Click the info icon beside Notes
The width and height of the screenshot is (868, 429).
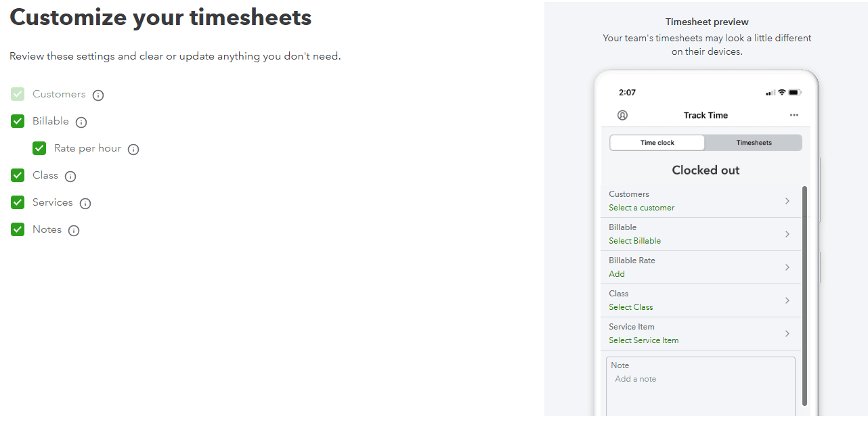74,231
